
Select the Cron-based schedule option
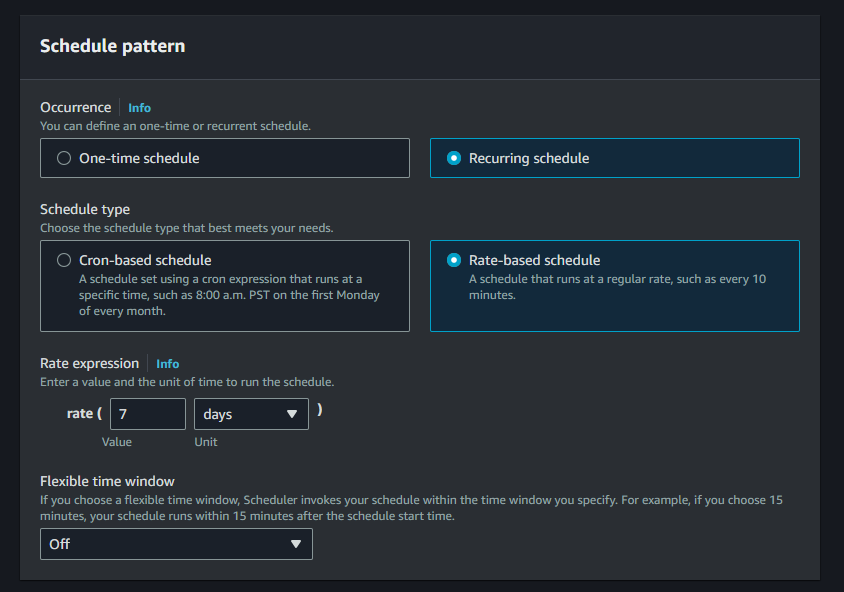click(224, 286)
